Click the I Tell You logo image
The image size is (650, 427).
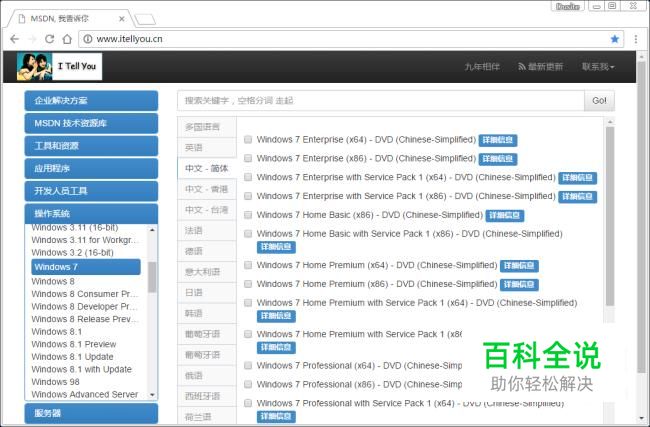pyautogui.click(x=59, y=66)
